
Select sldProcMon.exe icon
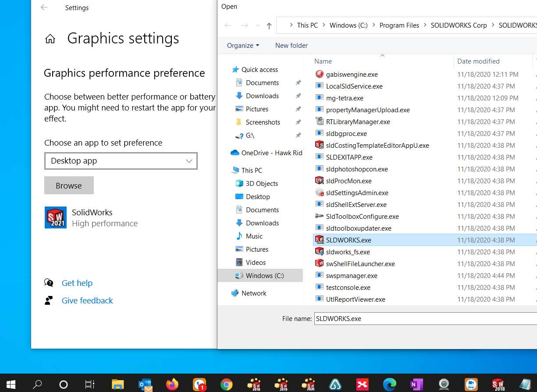coord(319,181)
